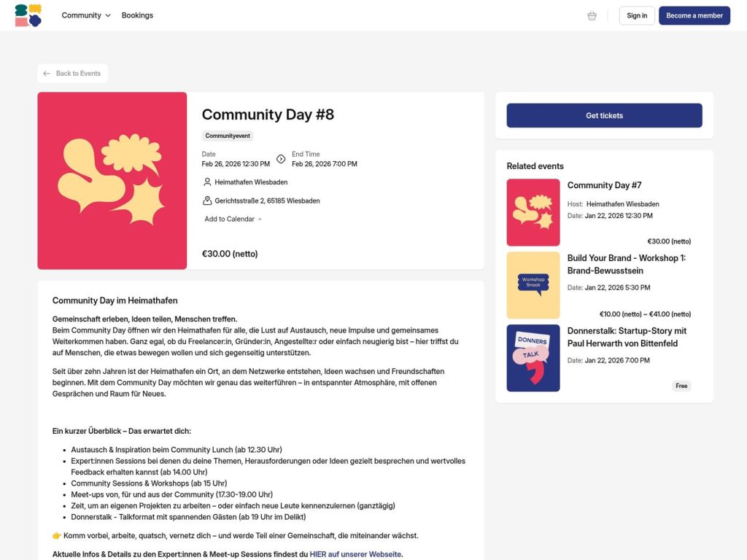Expand the Add to Calendar dropdown

(x=228, y=219)
